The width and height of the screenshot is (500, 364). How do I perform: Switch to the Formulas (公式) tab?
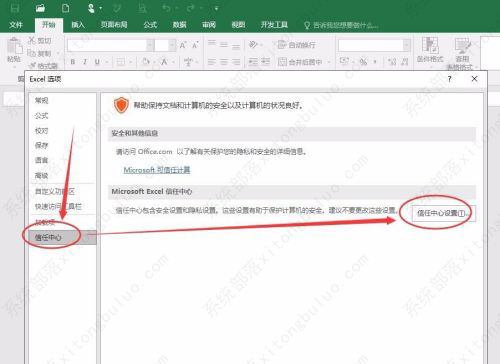[150, 25]
